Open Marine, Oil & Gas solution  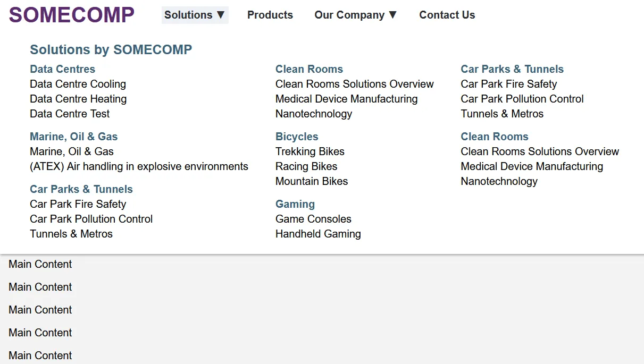click(x=71, y=151)
